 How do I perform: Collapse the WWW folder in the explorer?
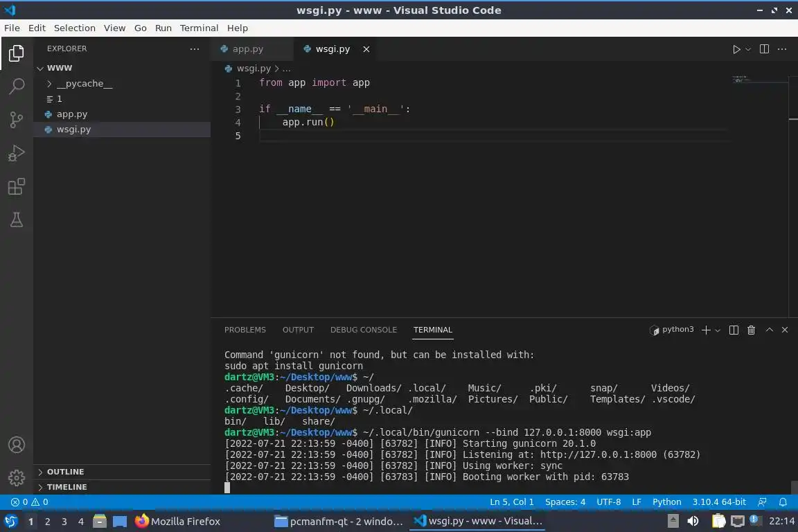[40, 68]
